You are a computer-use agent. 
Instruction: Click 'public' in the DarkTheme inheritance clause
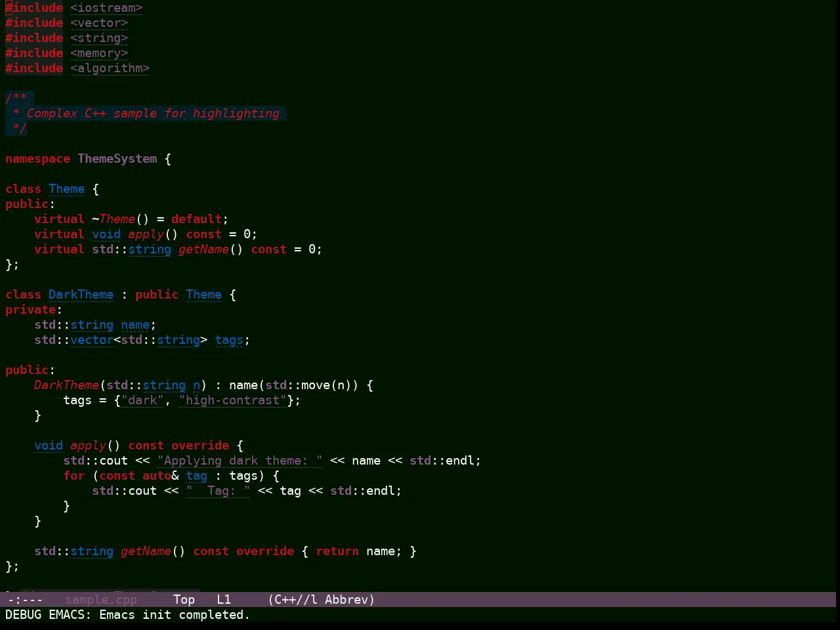(x=157, y=295)
